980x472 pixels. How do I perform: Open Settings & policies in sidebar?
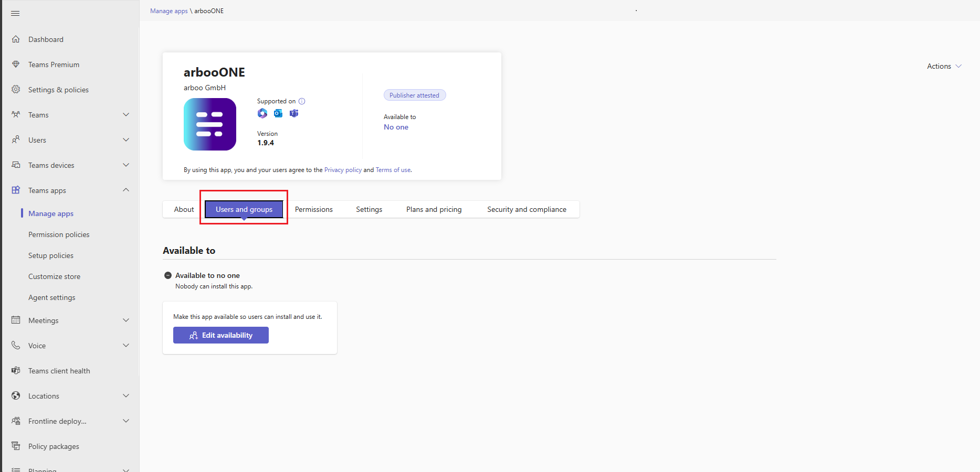tap(58, 90)
